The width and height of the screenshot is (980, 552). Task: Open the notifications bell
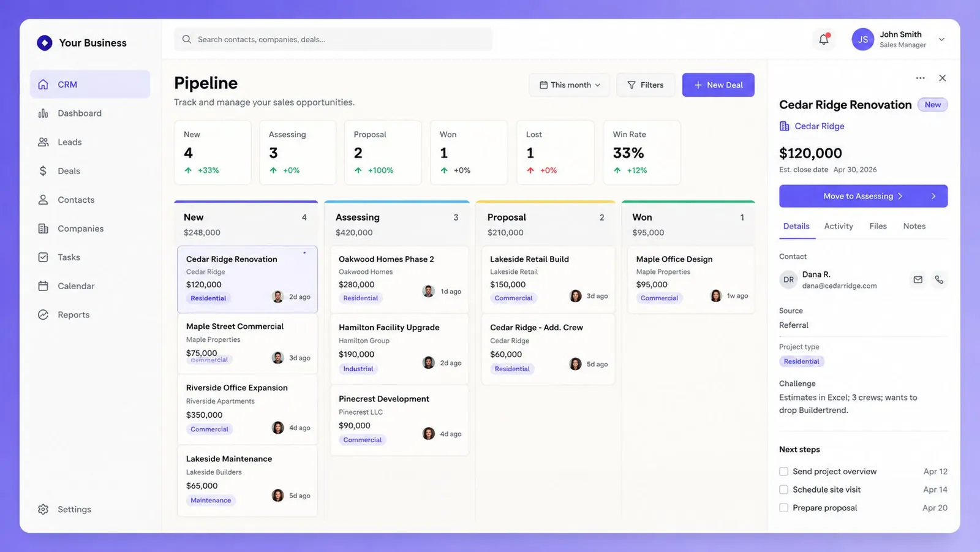pyautogui.click(x=824, y=40)
